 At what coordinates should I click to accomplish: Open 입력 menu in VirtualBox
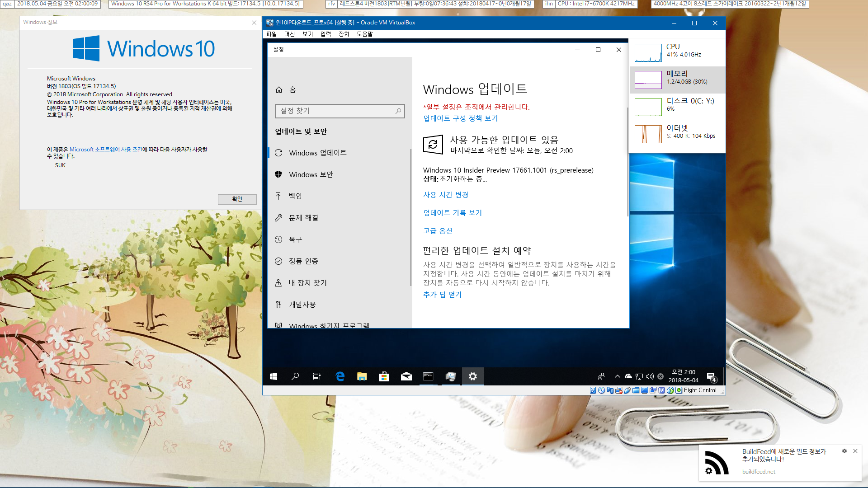326,34
